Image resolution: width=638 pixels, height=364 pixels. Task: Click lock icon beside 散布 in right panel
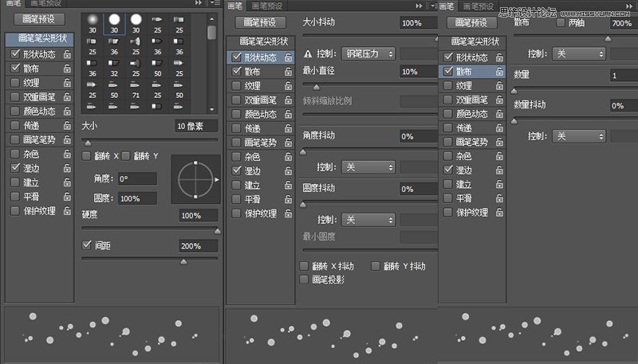pyautogui.click(x=499, y=72)
